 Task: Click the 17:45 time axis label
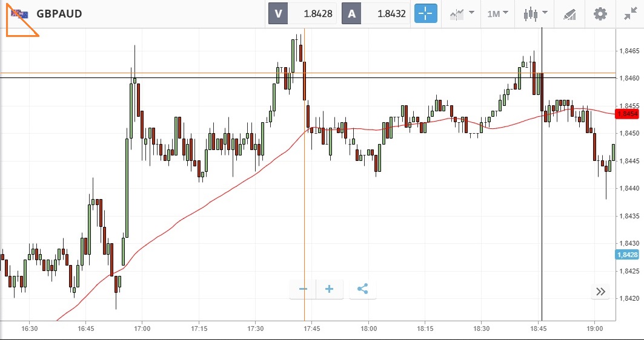pyautogui.click(x=312, y=329)
